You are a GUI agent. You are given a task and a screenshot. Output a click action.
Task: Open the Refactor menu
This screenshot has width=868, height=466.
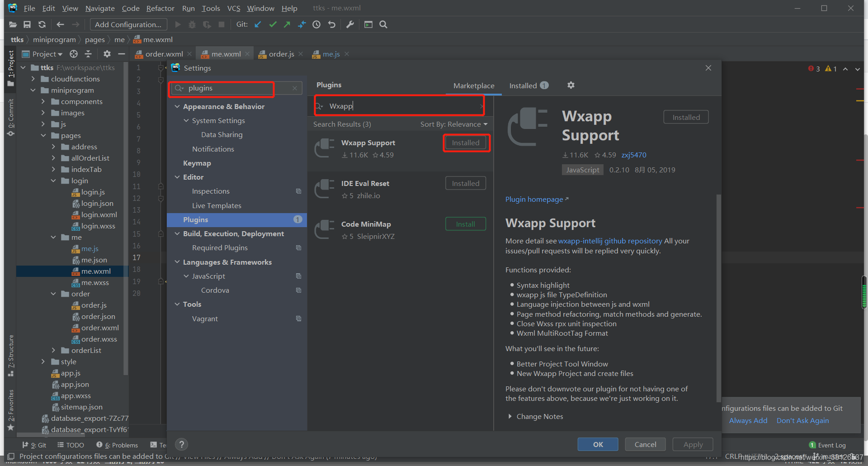click(160, 8)
